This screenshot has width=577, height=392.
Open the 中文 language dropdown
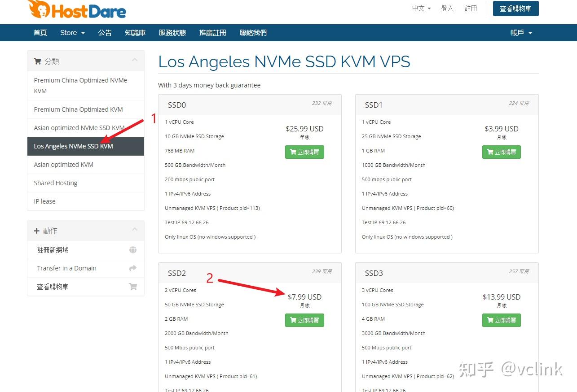(420, 8)
